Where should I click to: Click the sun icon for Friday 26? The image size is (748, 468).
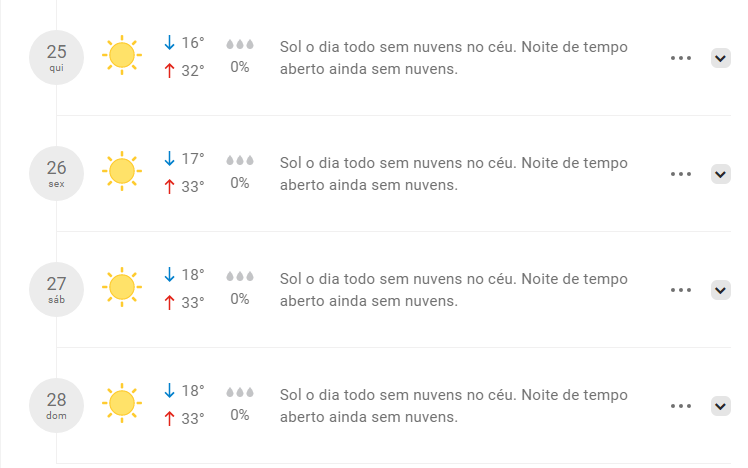(x=122, y=172)
